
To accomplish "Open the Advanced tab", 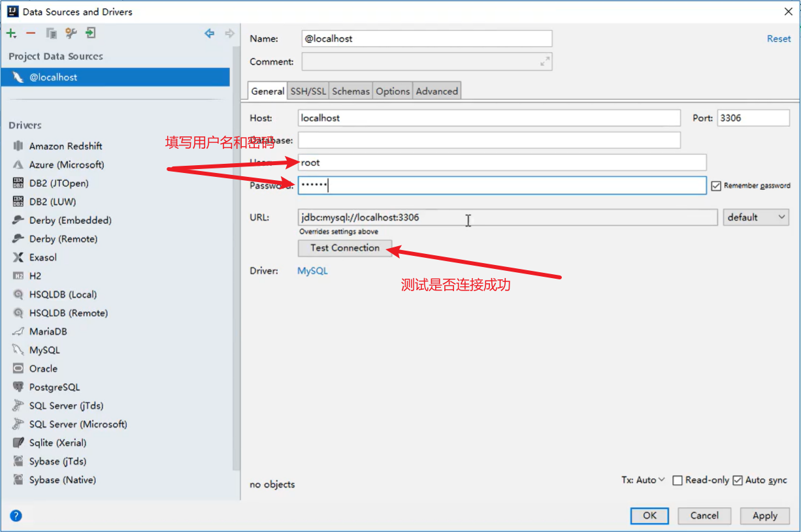I will [437, 91].
